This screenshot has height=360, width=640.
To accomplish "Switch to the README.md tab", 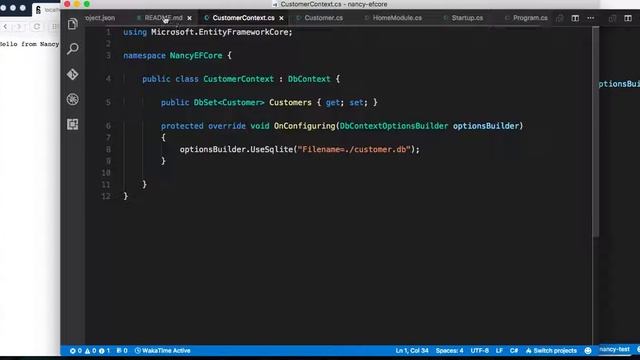I will [163, 18].
